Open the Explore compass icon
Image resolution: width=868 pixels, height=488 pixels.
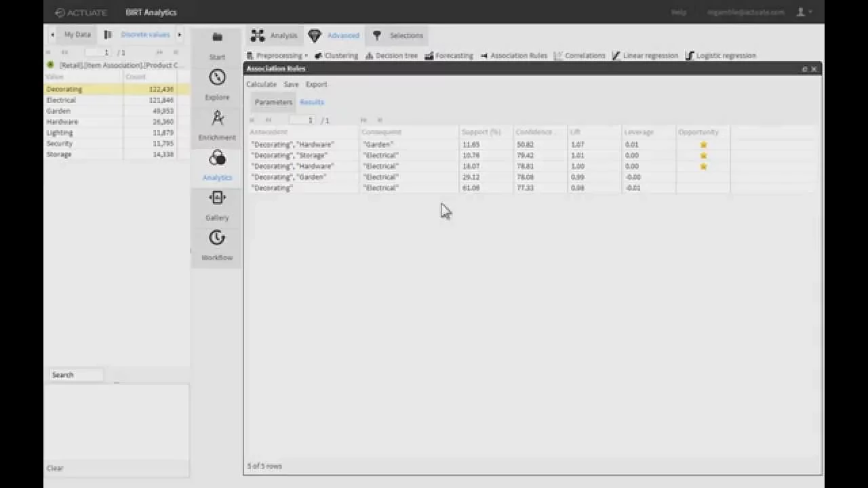point(217,78)
